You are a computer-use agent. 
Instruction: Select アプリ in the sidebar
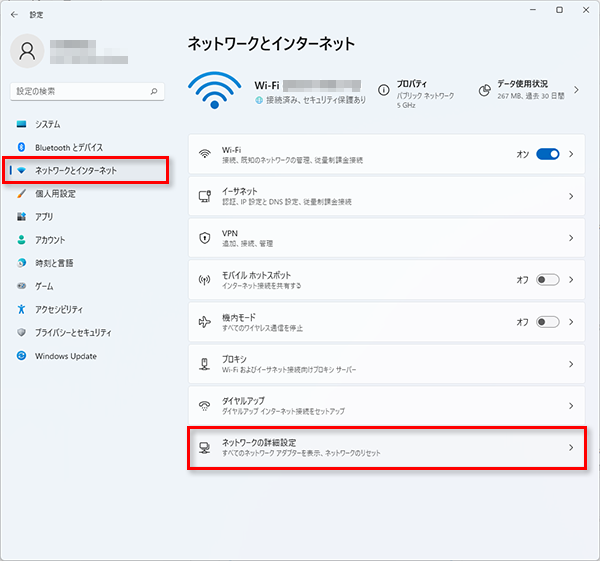[x=85, y=217]
